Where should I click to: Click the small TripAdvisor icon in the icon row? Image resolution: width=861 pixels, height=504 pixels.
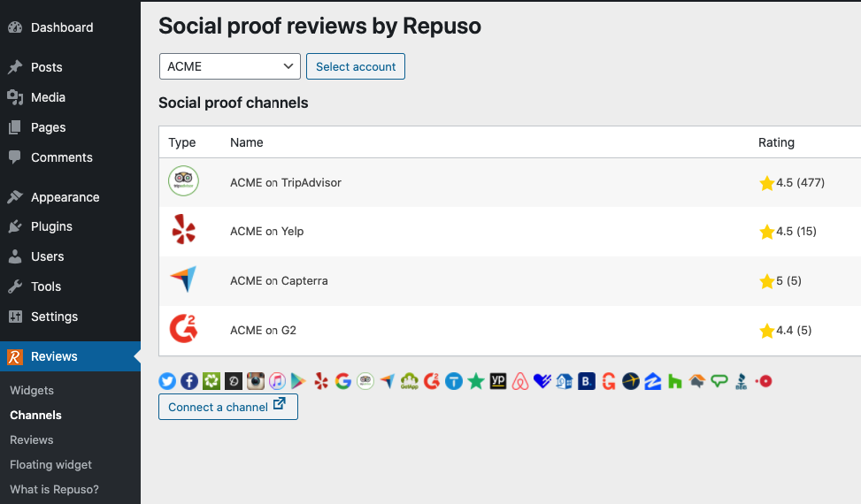pyautogui.click(x=365, y=381)
